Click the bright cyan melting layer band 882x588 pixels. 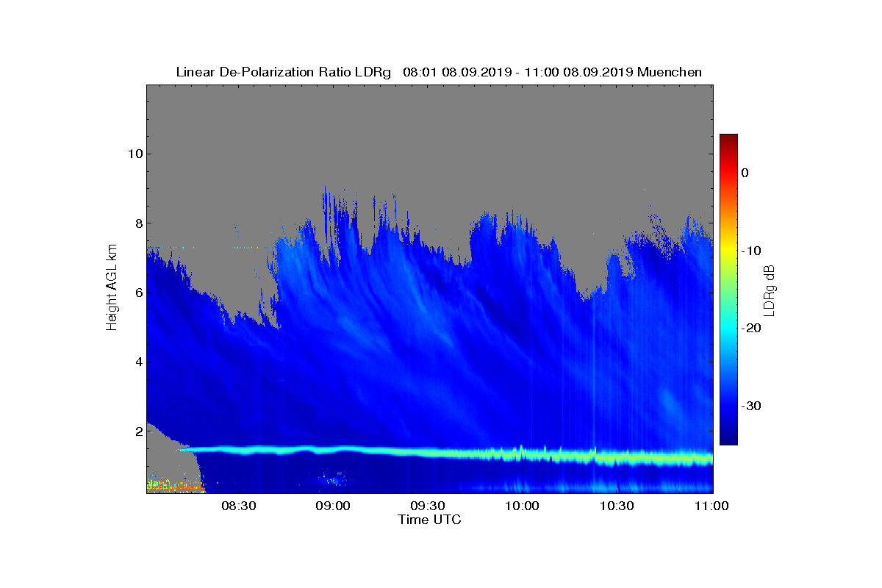[x=445, y=453]
